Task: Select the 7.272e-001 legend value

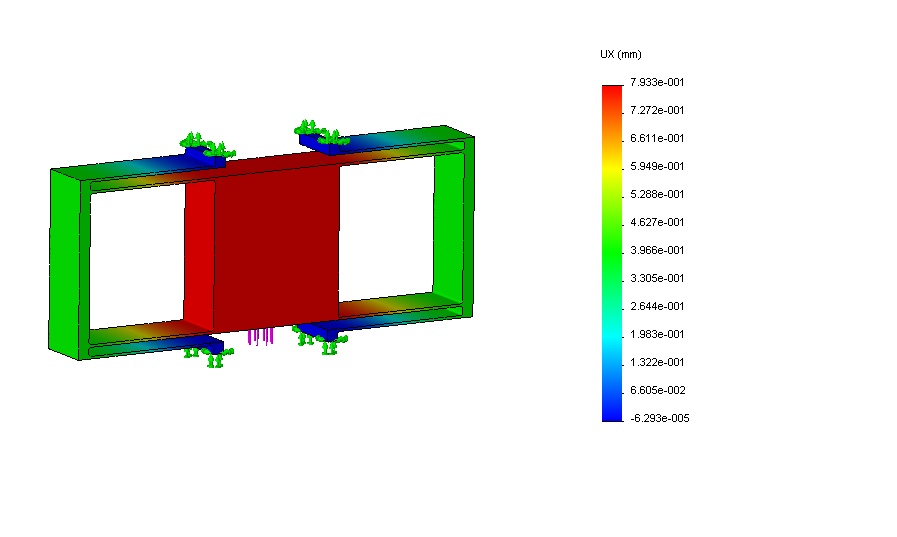Action: tap(657, 110)
